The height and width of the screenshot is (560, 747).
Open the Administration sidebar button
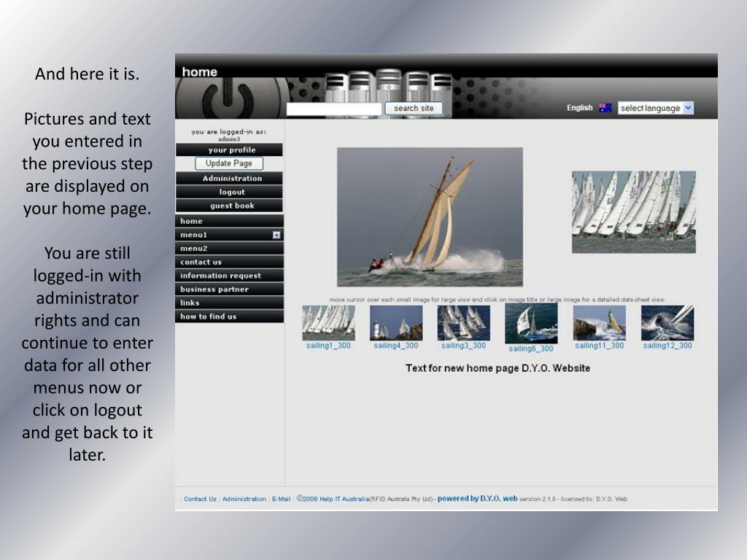(x=229, y=178)
